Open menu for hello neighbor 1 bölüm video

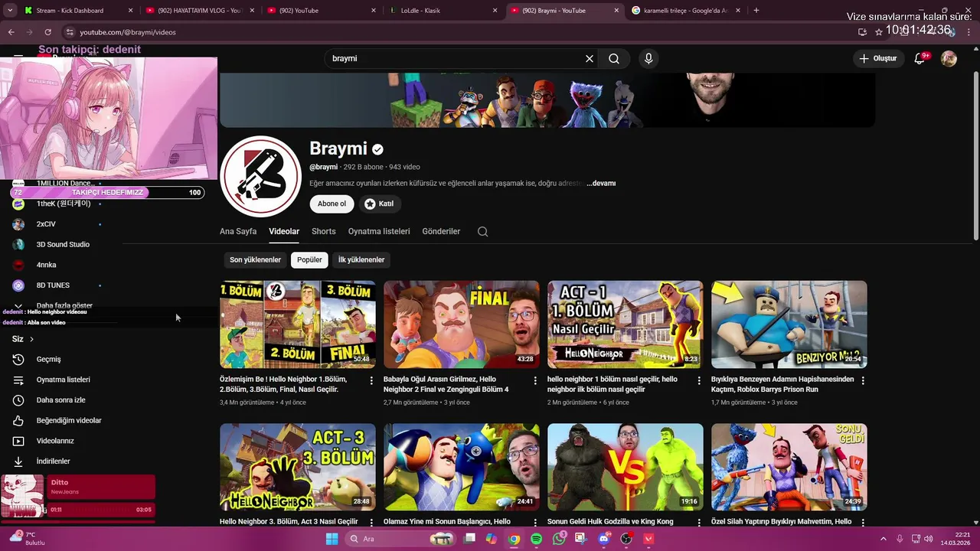tap(699, 380)
